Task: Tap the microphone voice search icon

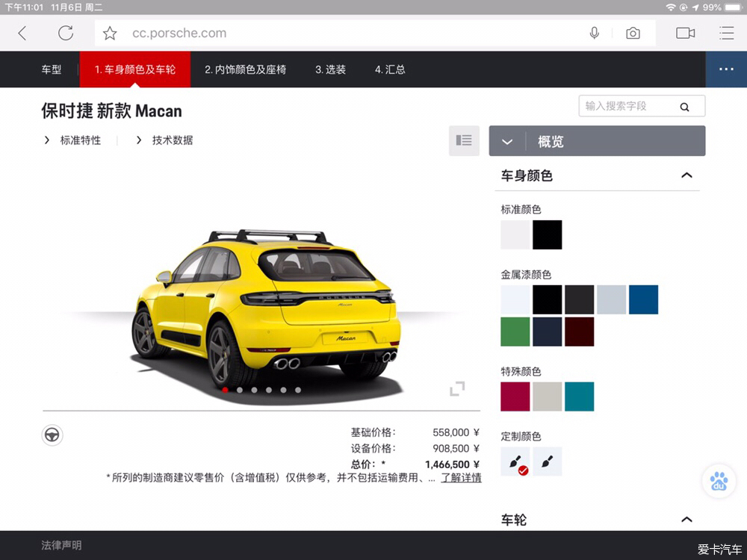Action: pos(594,33)
